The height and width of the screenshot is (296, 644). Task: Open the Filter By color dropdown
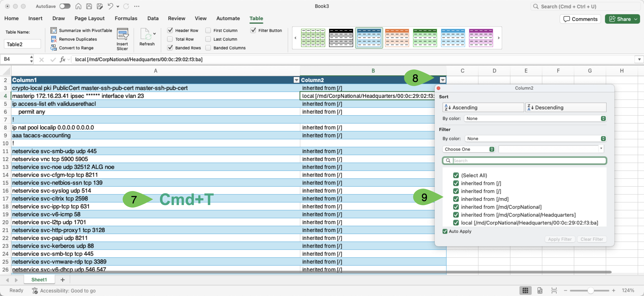(x=535, y=139)
